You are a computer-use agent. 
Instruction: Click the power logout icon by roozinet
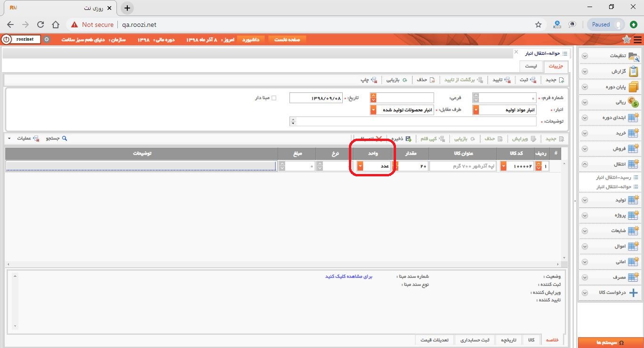click(7, 40)
